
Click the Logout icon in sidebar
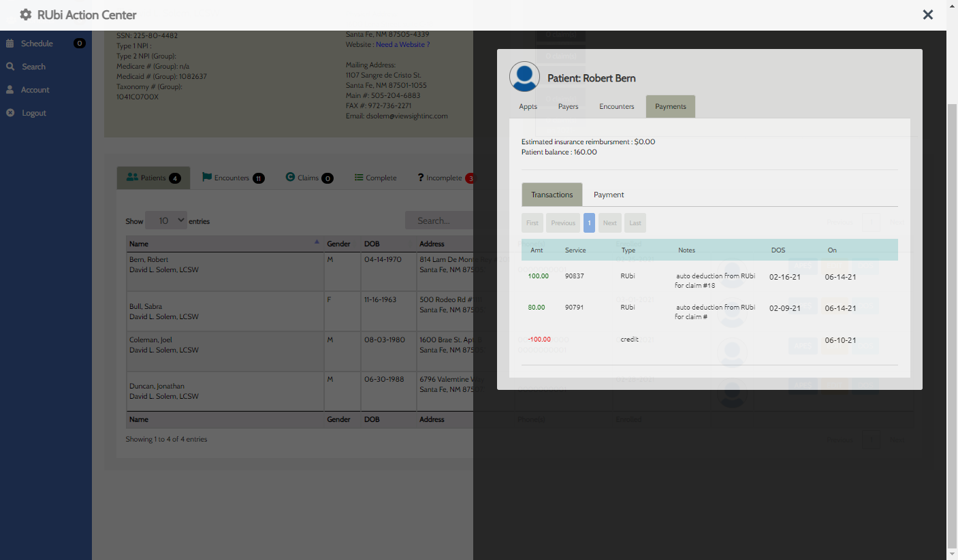(10, 113)
